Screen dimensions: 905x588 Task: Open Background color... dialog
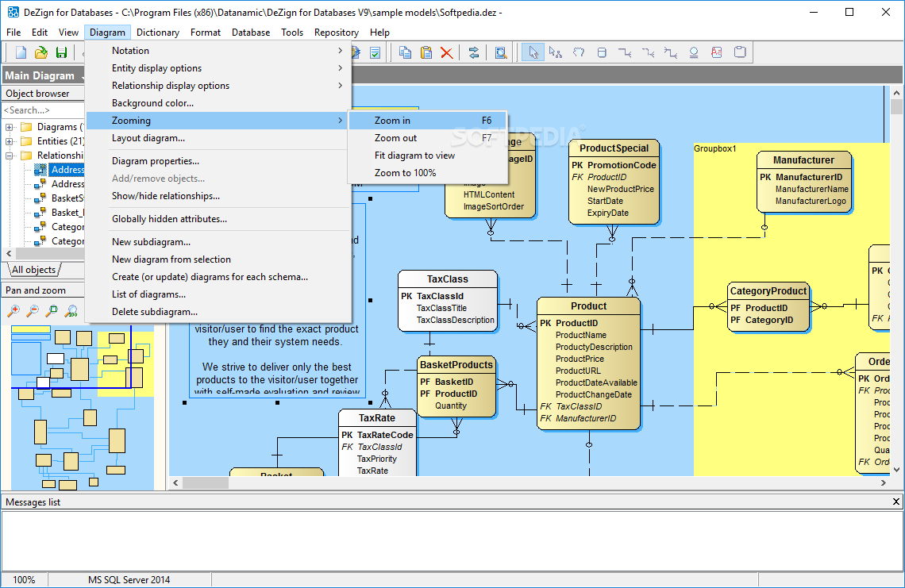tap(218, 102)
